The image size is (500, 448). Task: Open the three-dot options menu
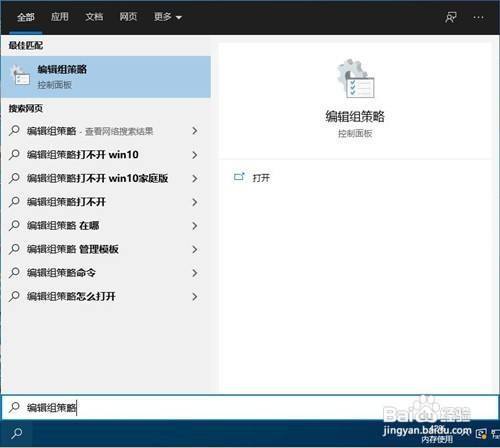pos(479,17)
